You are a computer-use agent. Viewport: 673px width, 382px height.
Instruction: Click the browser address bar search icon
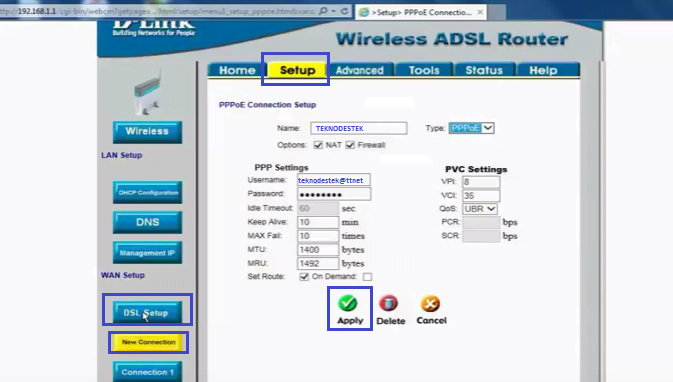pyautogui.click(x=323, y=11)
